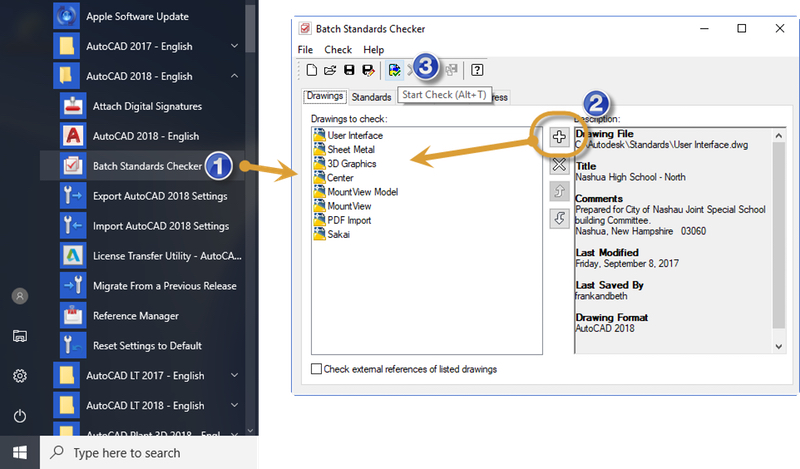800x469 pixels.
Task: Click the Start menu app list scrollbar
Action: [x=250, y=29]
